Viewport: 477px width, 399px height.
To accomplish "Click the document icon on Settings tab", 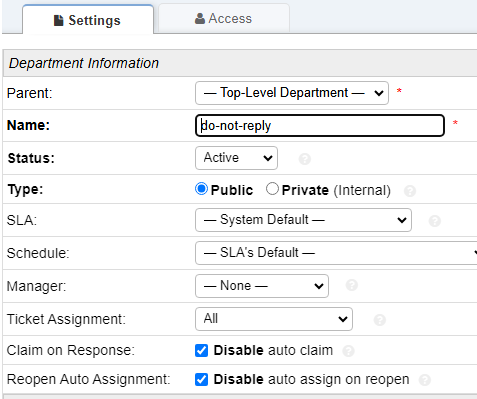I will 58,21.
